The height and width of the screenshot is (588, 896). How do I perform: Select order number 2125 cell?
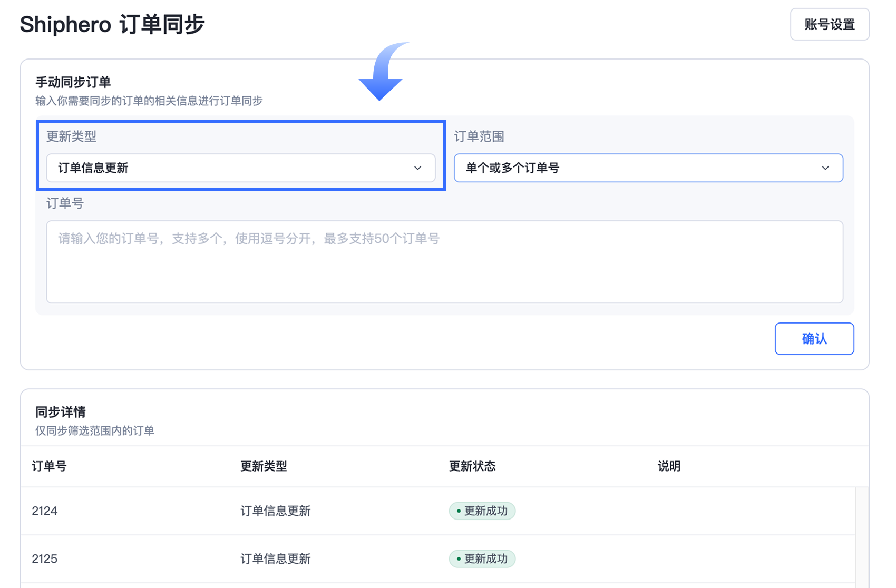pos(45,559)
